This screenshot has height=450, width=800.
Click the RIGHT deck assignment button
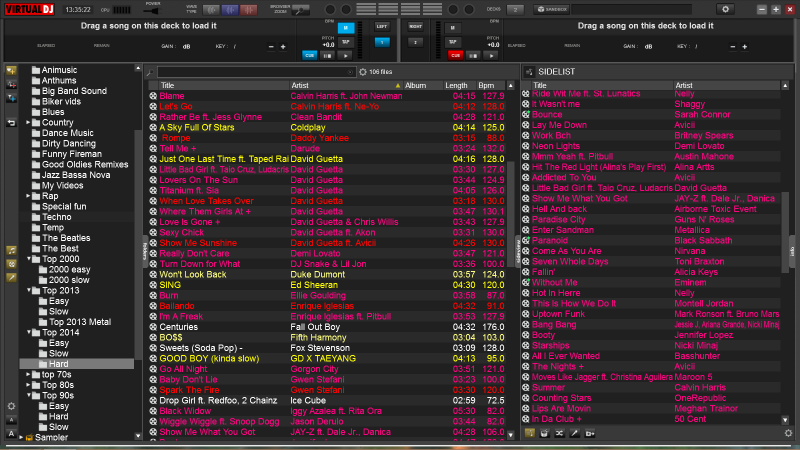[x=415, y=27]
